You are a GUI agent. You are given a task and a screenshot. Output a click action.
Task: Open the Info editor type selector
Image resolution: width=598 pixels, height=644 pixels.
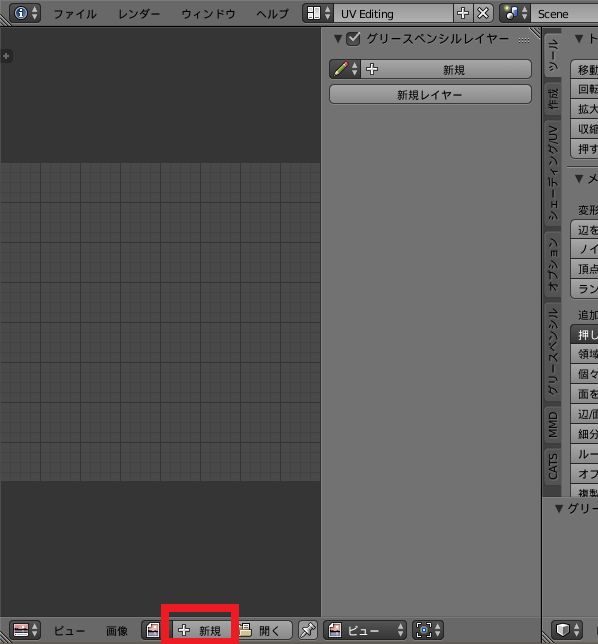(x=25, y=14)
